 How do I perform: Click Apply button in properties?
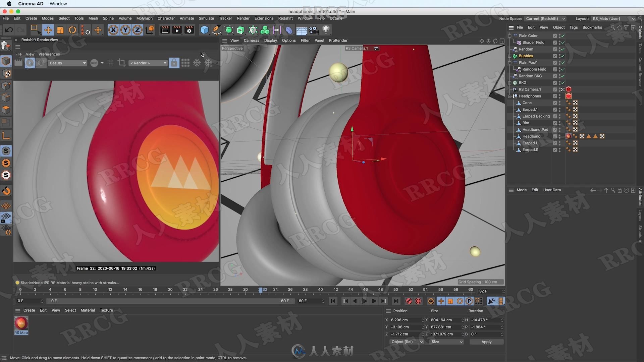pos(486,341)
